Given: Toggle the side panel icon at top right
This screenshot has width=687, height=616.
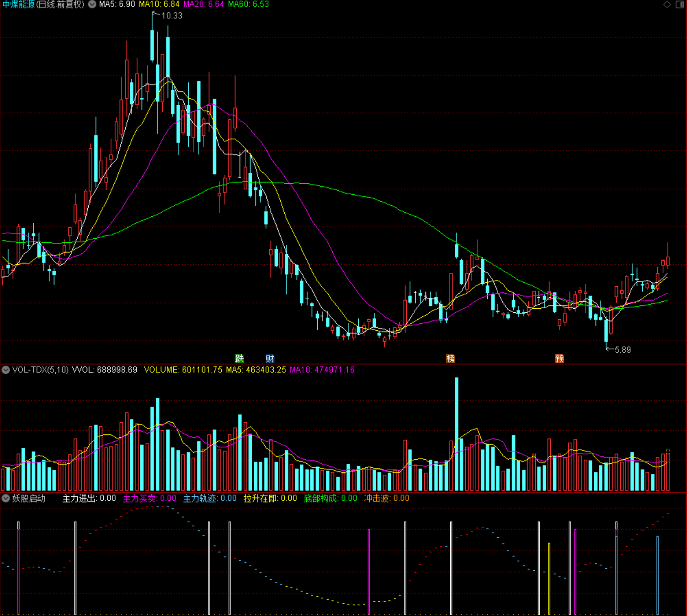Looking at the screenshot, I should click(x=680, y=5).
